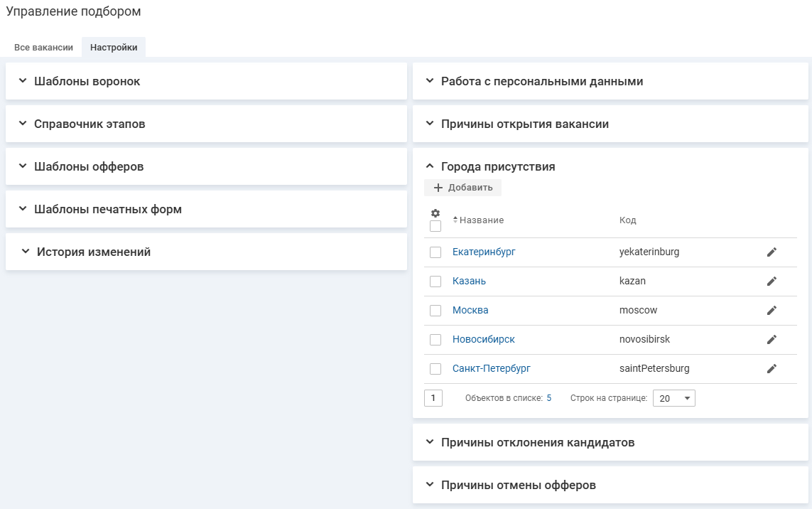Open editing for Новосибирск with pencil icon
Viewport: 812px width, 509px height.
772,339
